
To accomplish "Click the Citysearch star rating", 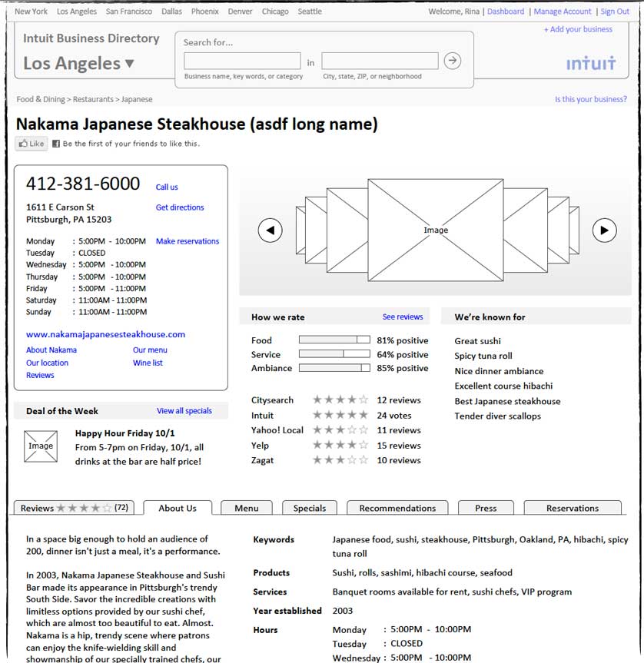I will coord(340,399).
